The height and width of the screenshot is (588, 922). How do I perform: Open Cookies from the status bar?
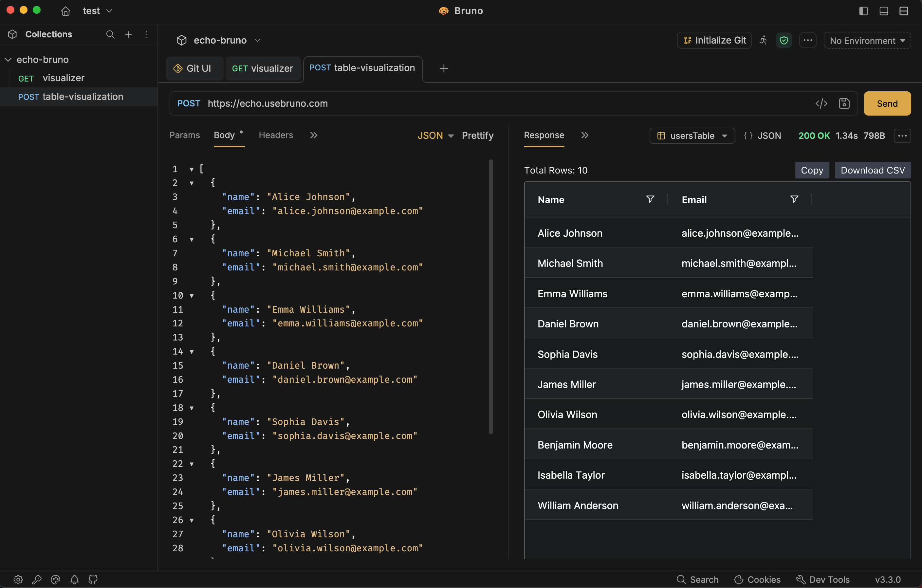[x=757, y=579]
